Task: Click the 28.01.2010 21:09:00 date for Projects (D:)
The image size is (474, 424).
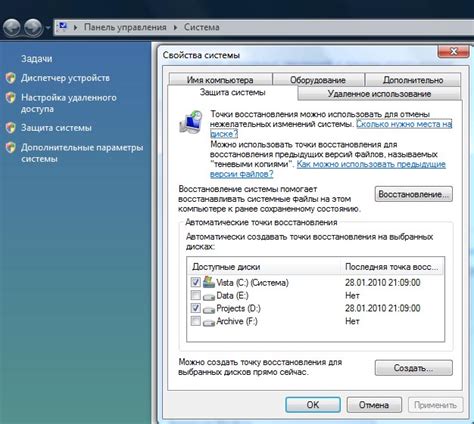Action: 383,308
